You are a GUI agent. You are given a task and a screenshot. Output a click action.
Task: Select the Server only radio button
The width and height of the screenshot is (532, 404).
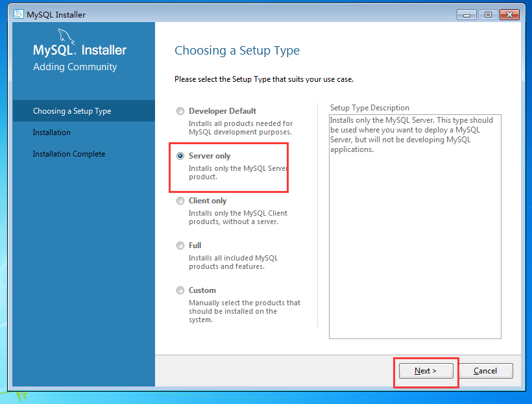coord(180,156)
